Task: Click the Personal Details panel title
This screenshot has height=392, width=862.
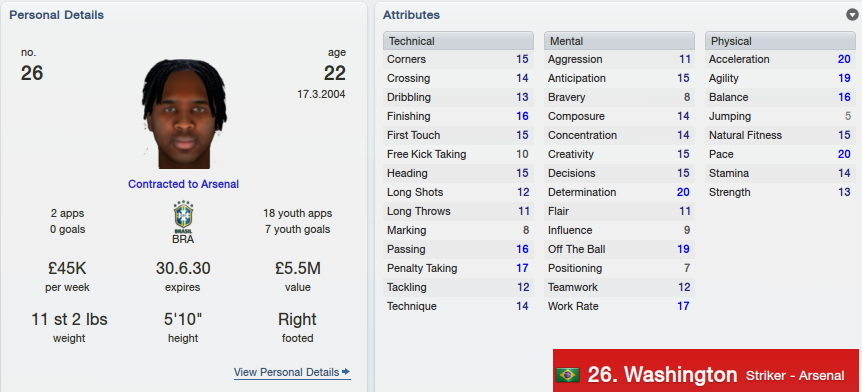Action: click(x=57, y=15)
